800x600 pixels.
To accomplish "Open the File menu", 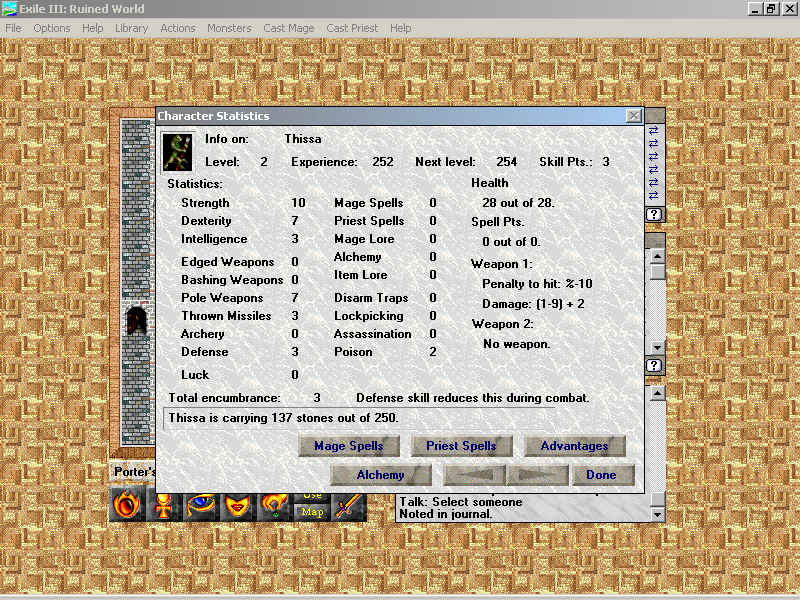I will pyautogui.click(x=13, y=28).
